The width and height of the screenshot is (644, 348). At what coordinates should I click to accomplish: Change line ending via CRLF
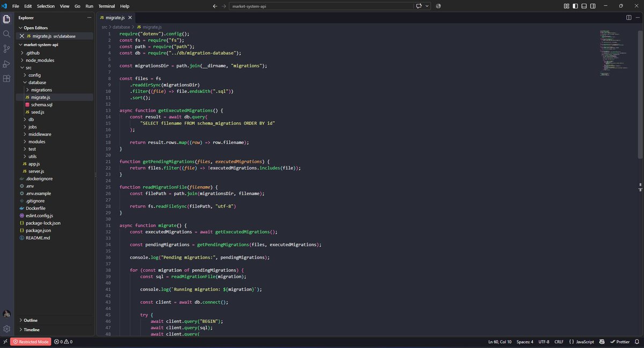pyautogui.click(x=559, y=342)
